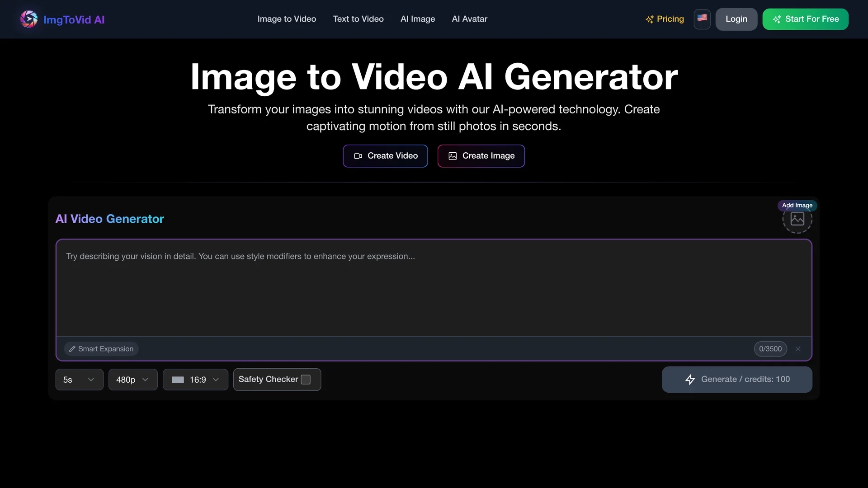Click the 0/3500 character counter

point(770,349)
